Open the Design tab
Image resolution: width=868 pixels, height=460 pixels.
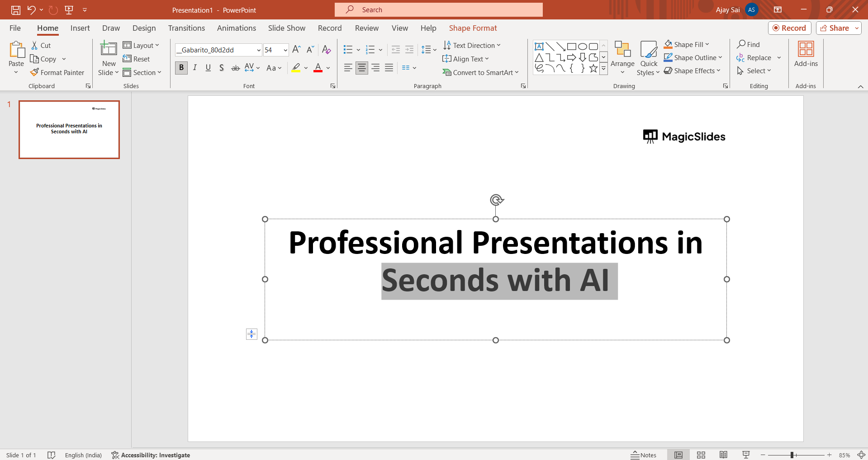[144, 28]
